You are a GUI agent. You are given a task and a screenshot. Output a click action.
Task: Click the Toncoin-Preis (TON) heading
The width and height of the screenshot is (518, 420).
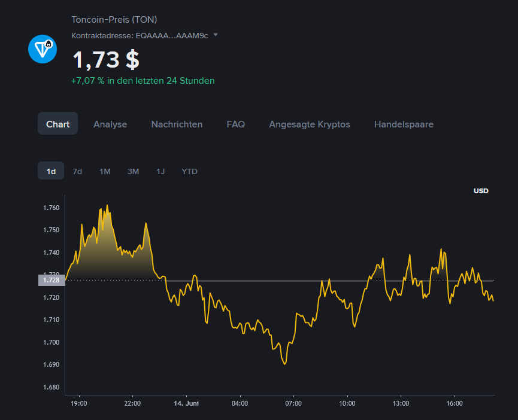pos(114,20)
